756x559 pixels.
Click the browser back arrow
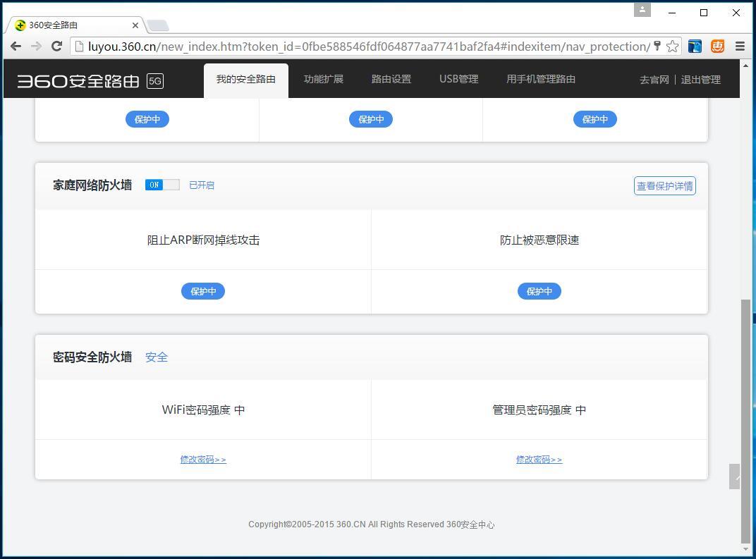[x=16, y=47]
